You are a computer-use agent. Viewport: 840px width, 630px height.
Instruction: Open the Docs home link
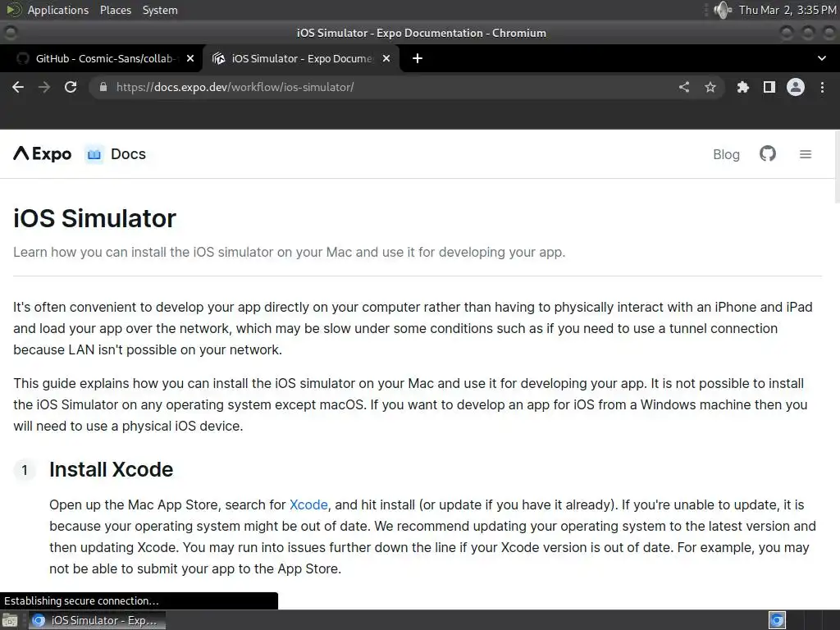(128, 154)
